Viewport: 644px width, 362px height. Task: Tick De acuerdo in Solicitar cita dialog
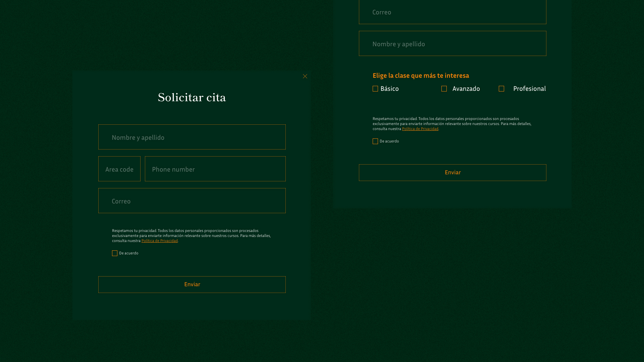[x=115, y=253]
